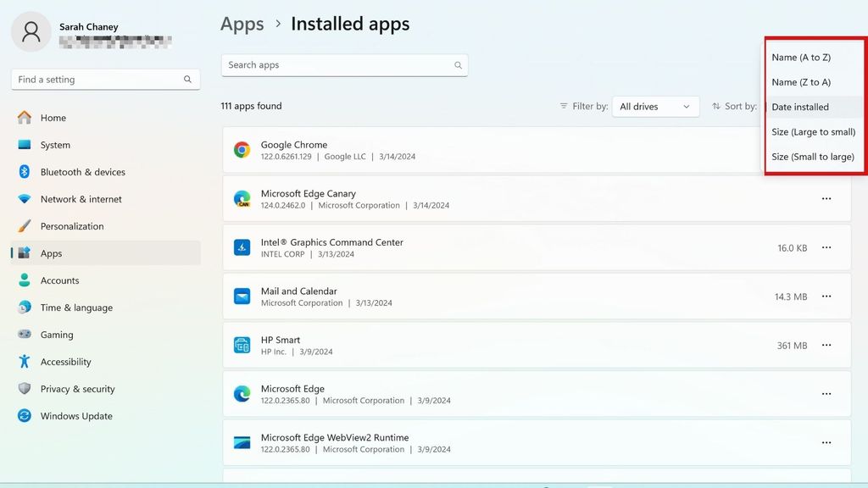The width and height of the screenshot is (868, 488).
Task: Click the Bluetooth & devices sidebar icon
Action: click(x=28, y=172)
